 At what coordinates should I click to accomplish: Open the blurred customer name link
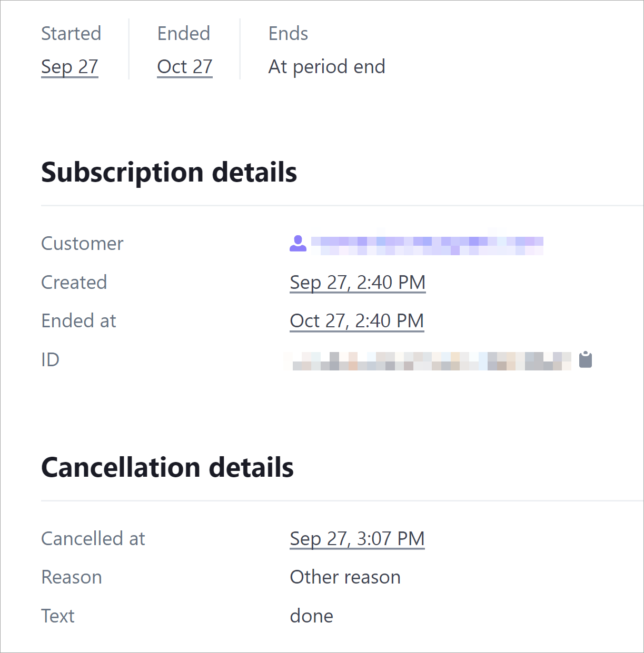[x=427, y=245]
